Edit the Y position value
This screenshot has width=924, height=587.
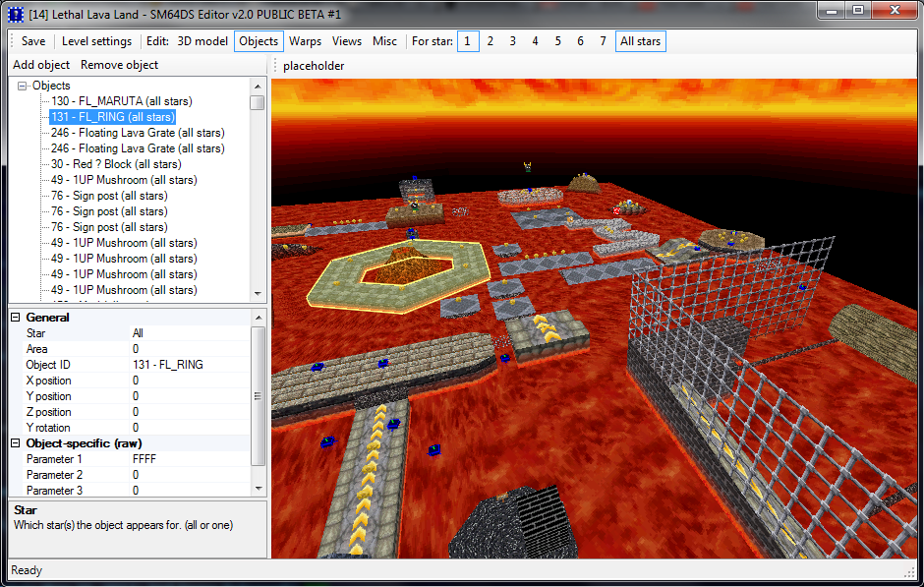190,396
